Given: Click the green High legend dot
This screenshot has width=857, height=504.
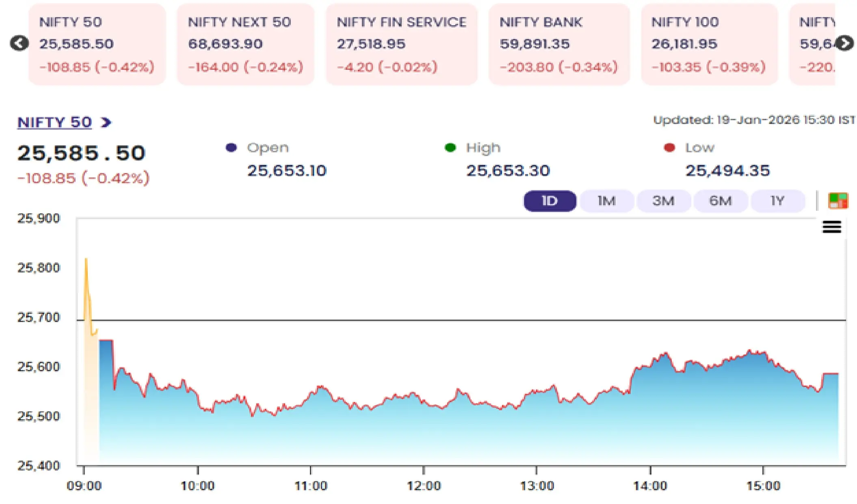Looking at the screenshot, I should 450,147.
